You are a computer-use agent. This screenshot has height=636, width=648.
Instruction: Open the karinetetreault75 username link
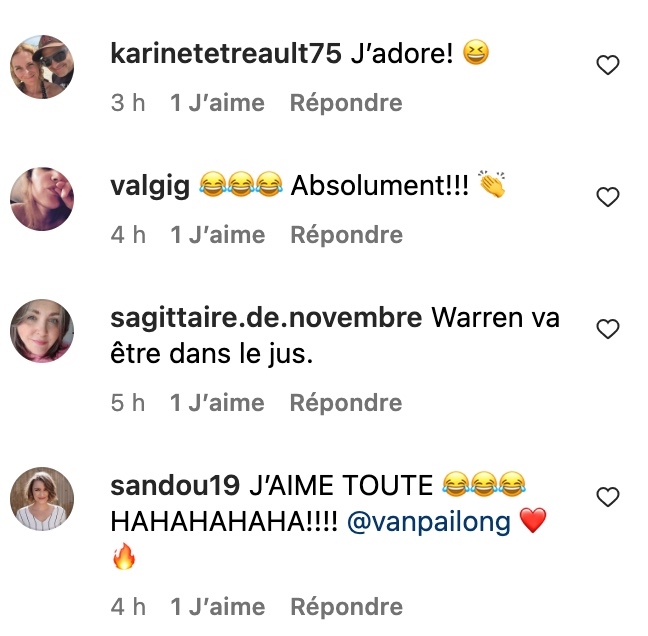[226, 53]
